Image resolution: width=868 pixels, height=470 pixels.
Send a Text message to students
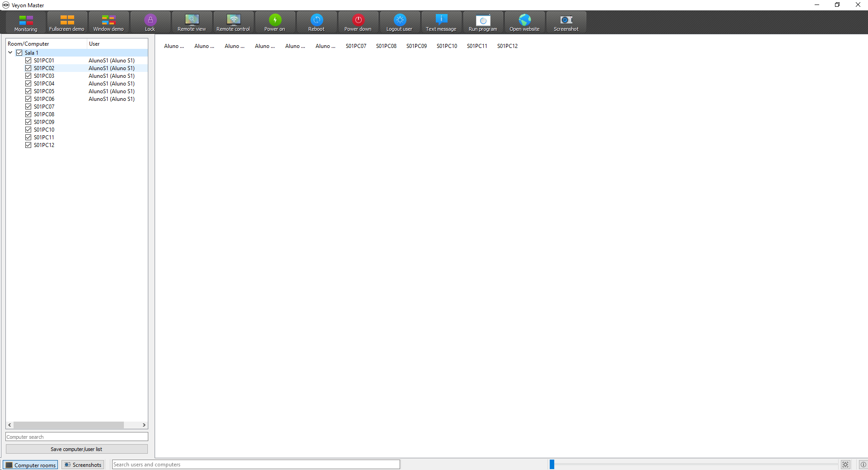(x=441, y=22)
